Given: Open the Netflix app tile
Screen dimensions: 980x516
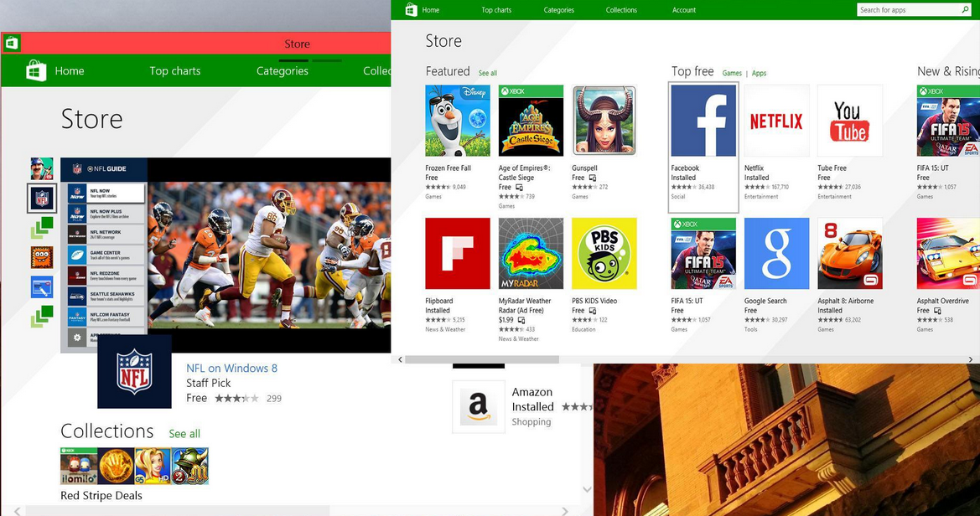Looking at the screenshot, I should (776, 121).
